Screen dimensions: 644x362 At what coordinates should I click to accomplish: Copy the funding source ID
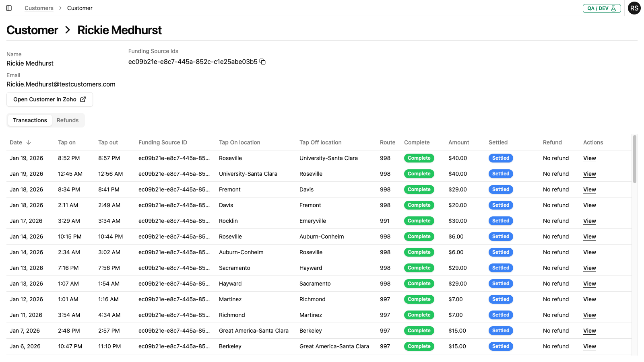[262, 62]
